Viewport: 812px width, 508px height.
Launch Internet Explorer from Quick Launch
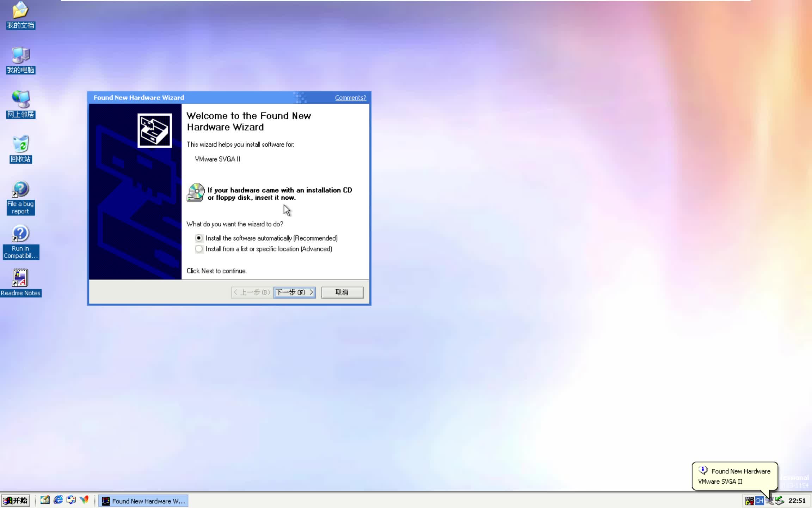(58, 500)
